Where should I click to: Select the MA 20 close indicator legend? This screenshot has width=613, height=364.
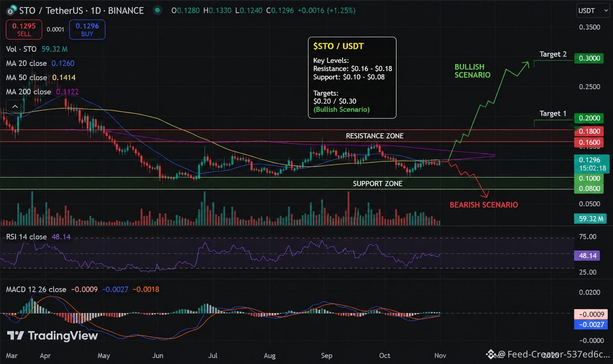40,63
